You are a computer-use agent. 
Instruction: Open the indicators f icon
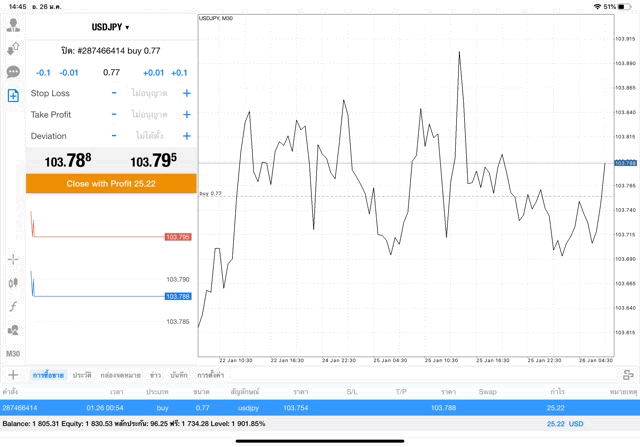click(13, 306)
